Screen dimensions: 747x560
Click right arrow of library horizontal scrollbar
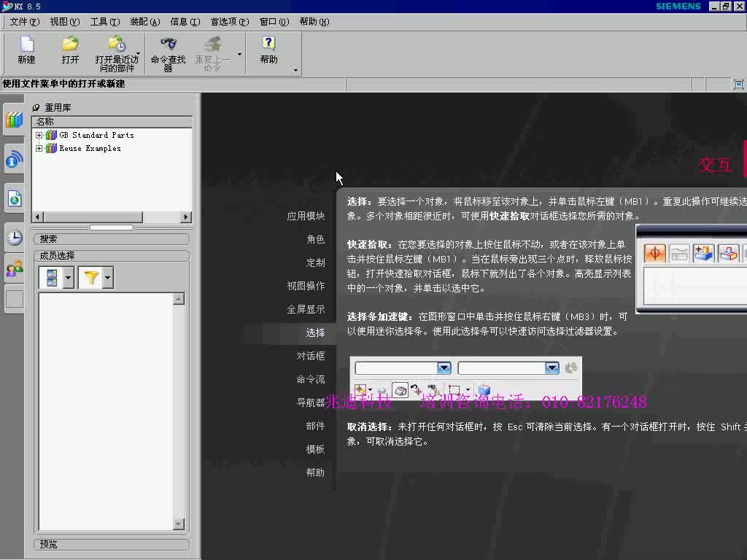tap(186, 217)
